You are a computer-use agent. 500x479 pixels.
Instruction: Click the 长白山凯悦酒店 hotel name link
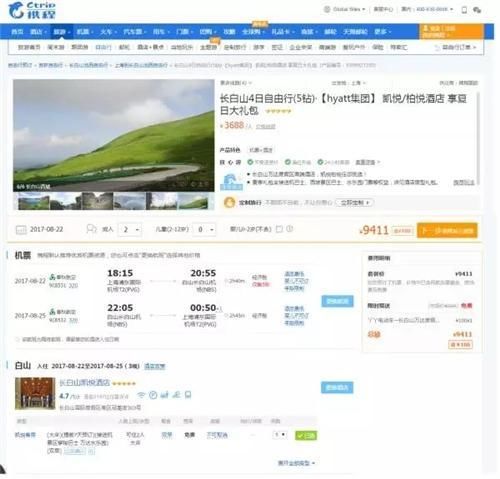(84, 383)
